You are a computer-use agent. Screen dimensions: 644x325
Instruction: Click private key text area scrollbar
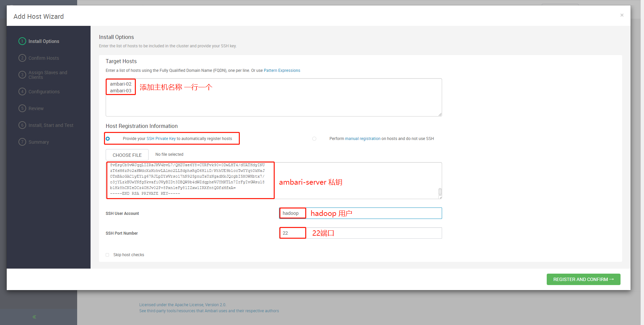pyautogui.click(x=440, y=192)
